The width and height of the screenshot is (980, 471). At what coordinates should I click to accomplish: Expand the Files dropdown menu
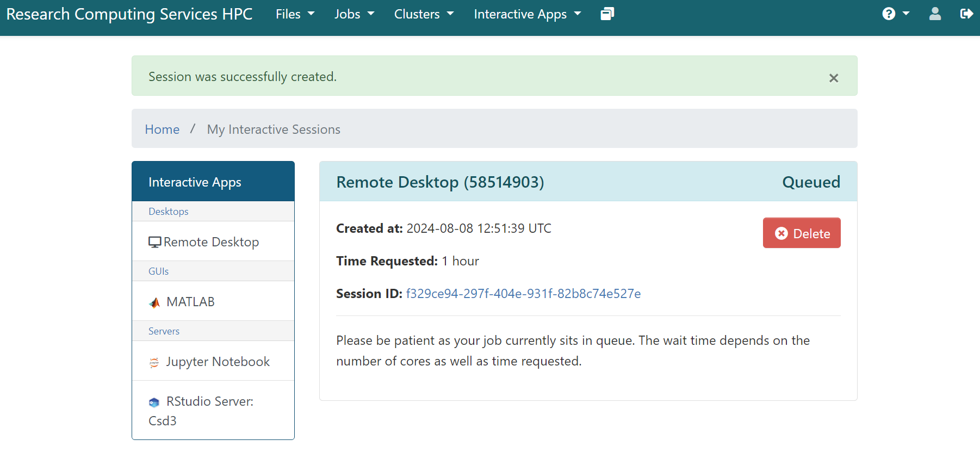coord(295,14)
